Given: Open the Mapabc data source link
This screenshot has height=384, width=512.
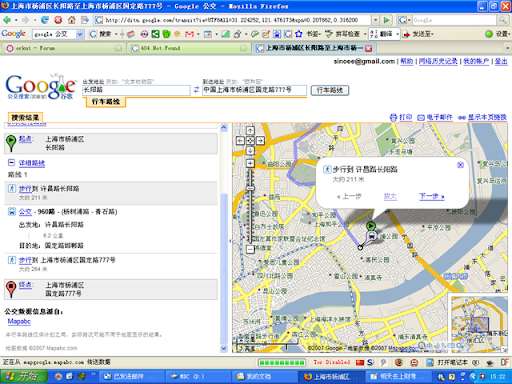Looking at the screenshot, I should point(19,321).
